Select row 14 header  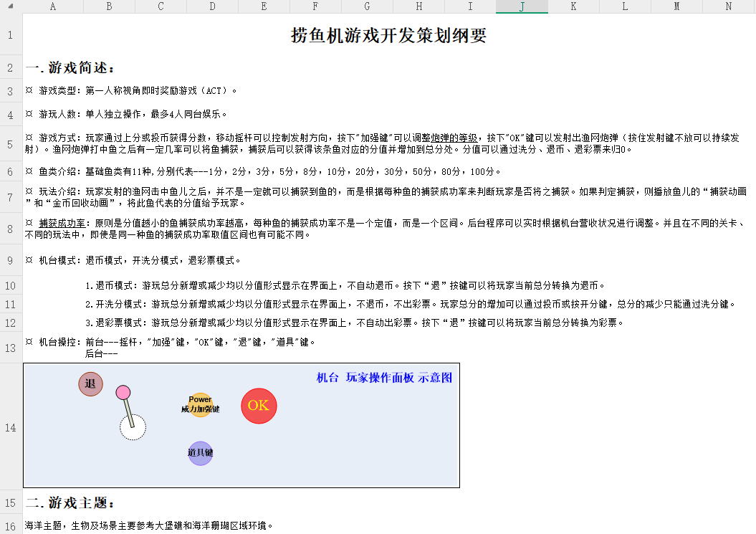(11, 427)
